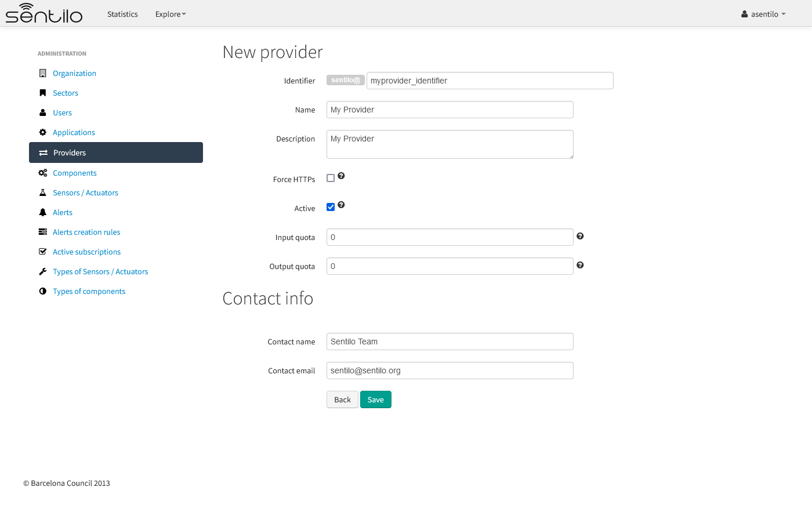Open the Alerts link
This screenshot has height=516, width=812.
[x=63, y=212]
